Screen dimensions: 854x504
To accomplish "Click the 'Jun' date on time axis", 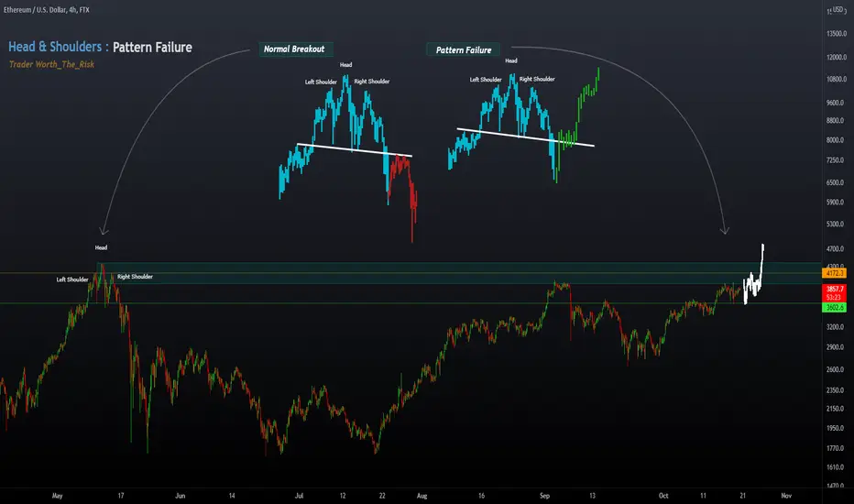I will coord(181,496).
